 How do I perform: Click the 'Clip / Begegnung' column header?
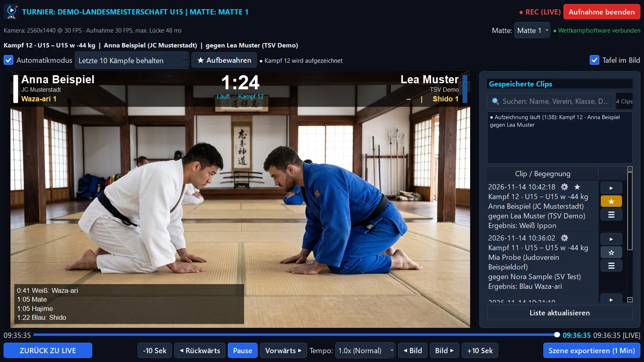pyautogui.click(x=543, y=174)
